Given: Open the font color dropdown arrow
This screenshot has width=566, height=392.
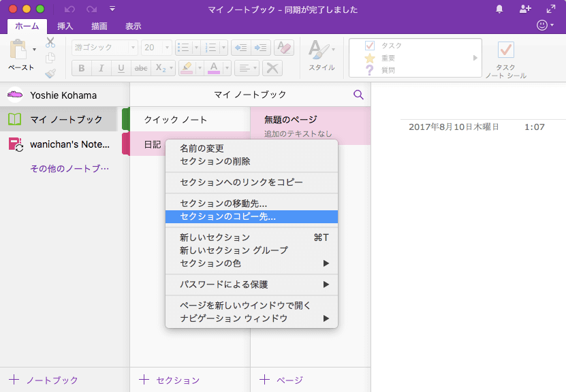Looking at the screenshot, I should point(227,68).
